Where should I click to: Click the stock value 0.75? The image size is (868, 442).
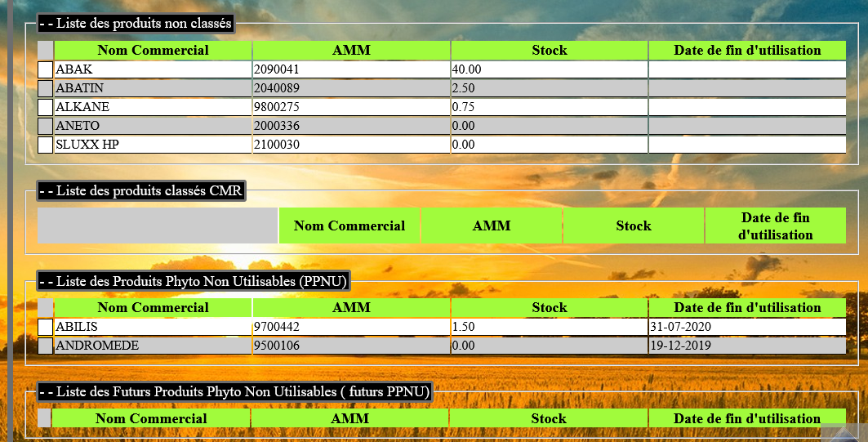(x=463, y=107)
